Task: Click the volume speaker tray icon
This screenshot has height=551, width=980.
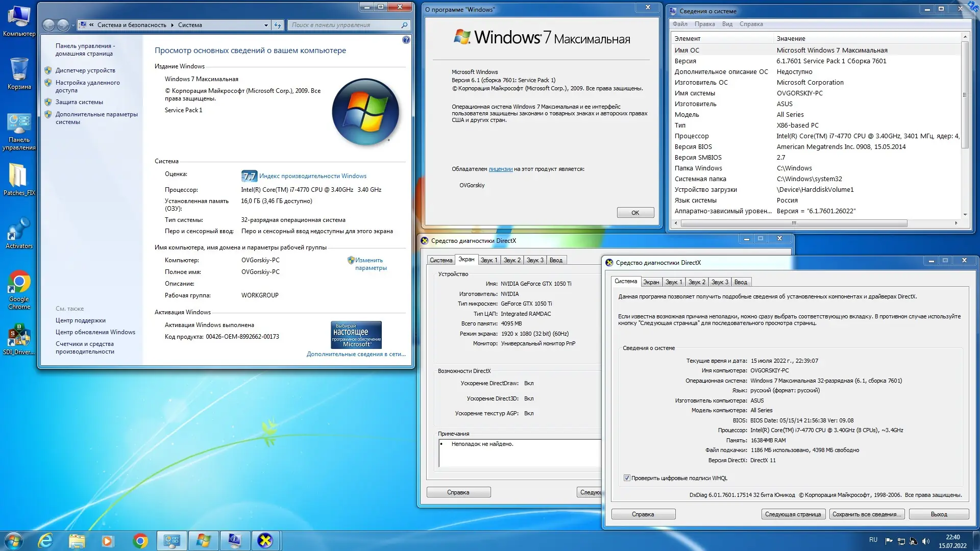Action: 926,541
